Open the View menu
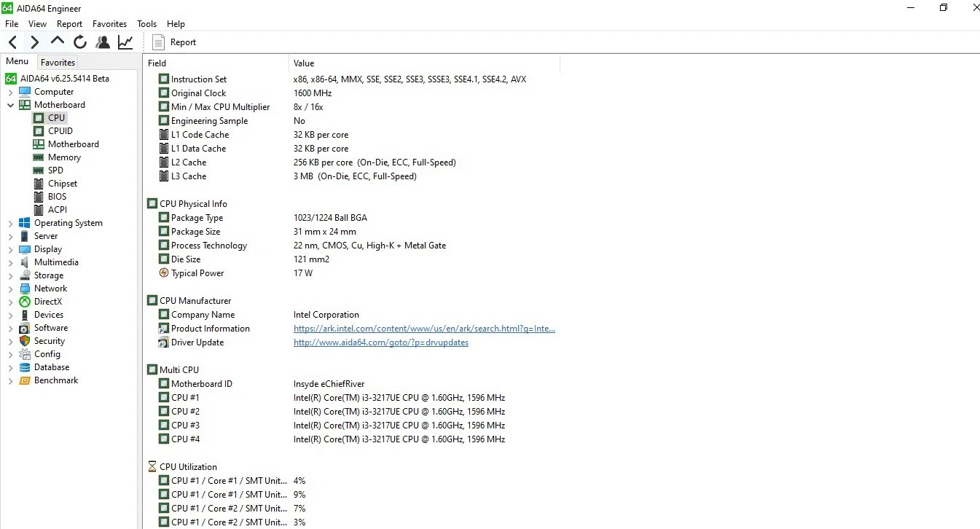The image size is (980, 529). (x=37, y=24)
